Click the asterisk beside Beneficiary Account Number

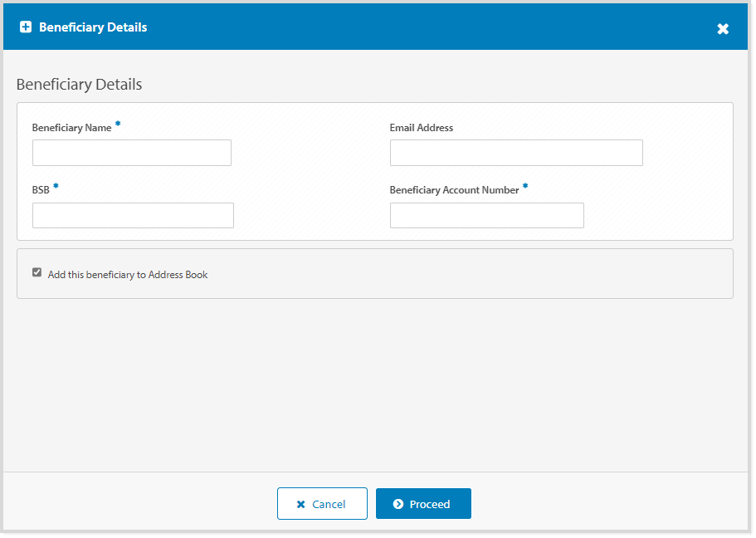pos(524,185)
